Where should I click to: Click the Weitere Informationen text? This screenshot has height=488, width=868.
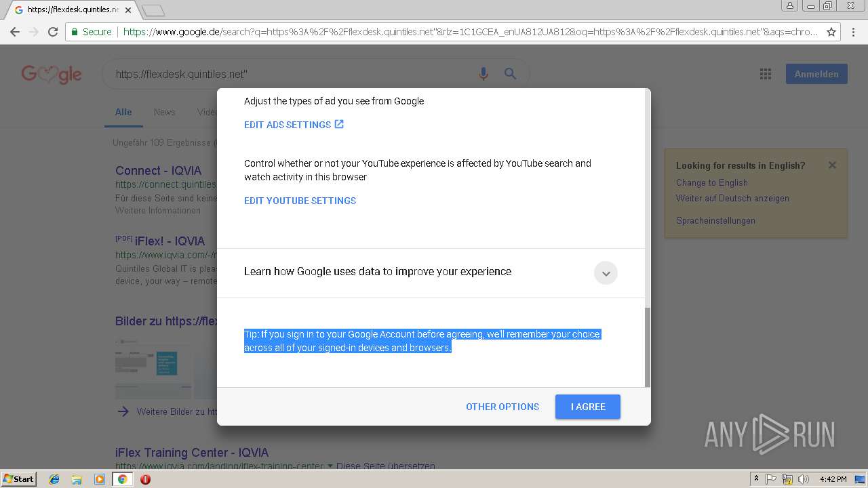(158, 211)
